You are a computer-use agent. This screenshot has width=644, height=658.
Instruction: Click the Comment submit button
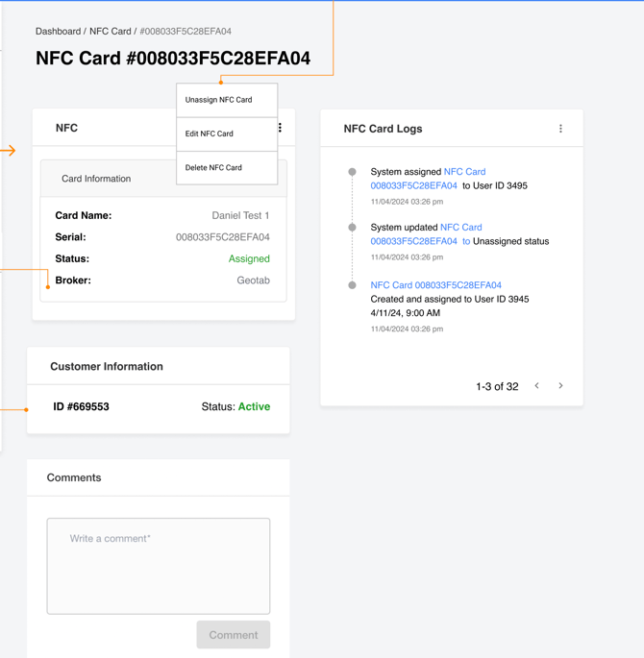coord(234,635)
